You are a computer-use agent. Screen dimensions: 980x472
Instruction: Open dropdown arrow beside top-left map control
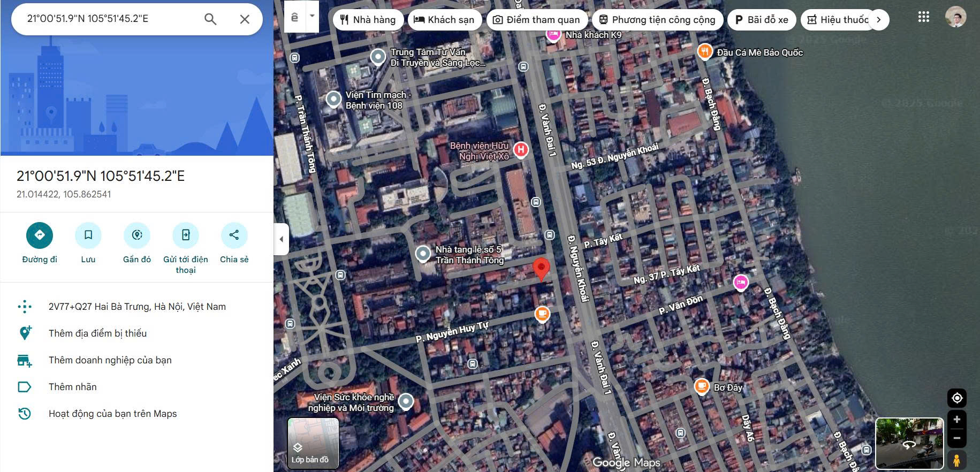pos(312,16)
